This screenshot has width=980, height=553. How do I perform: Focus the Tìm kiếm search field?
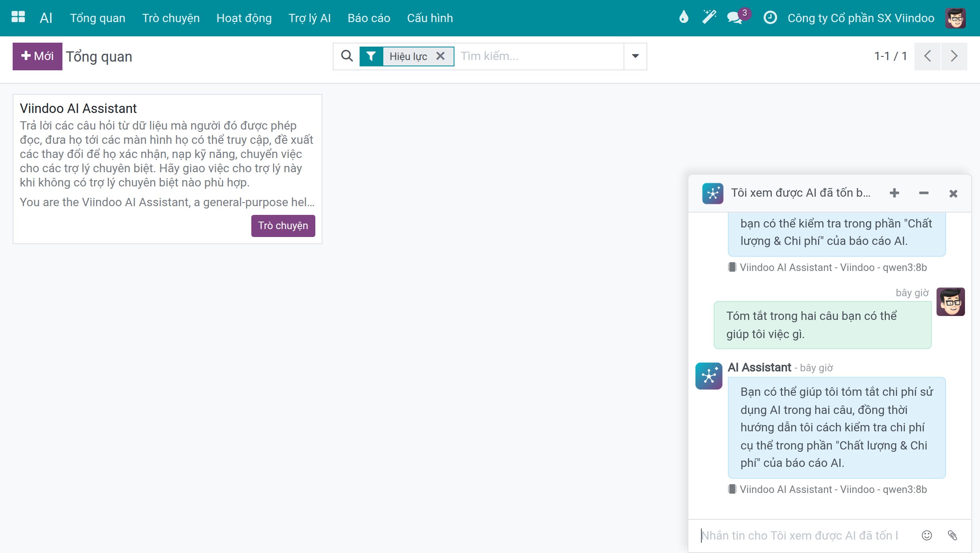coord(539,56)
